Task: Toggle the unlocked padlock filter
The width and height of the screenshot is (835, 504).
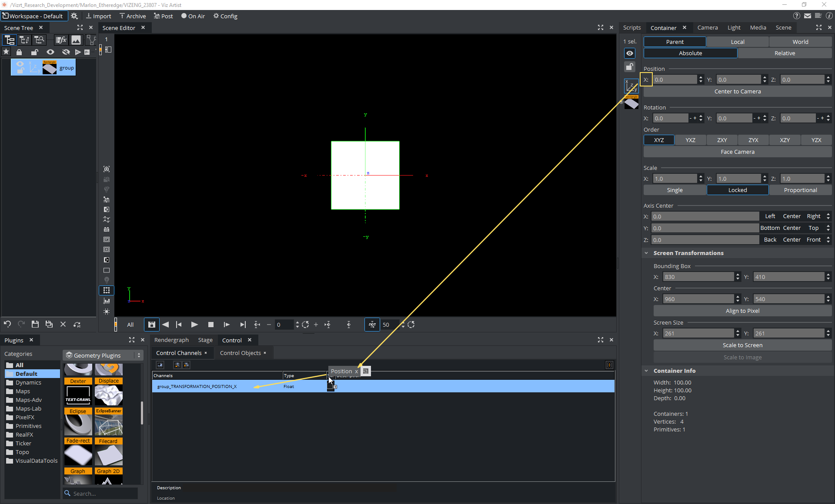Action: point(34,52)
